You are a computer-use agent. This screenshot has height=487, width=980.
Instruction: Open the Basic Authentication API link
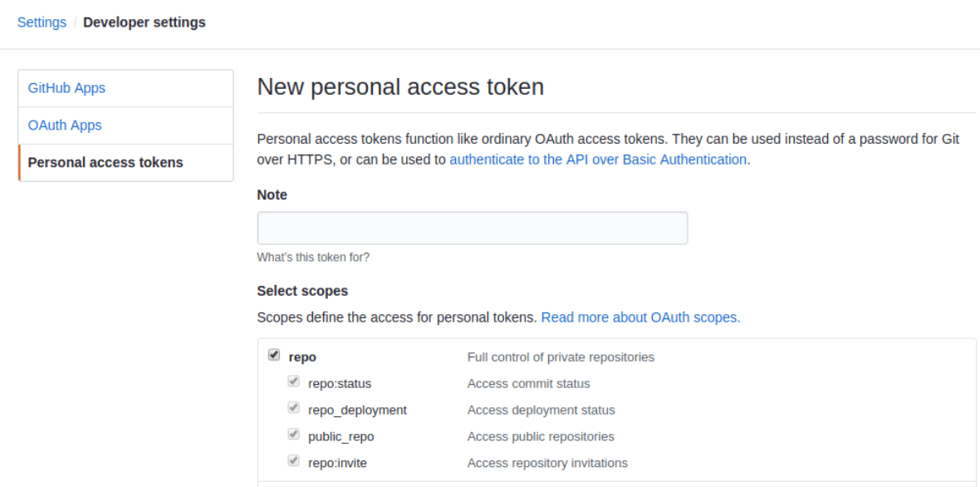click(x=600, y=160)
